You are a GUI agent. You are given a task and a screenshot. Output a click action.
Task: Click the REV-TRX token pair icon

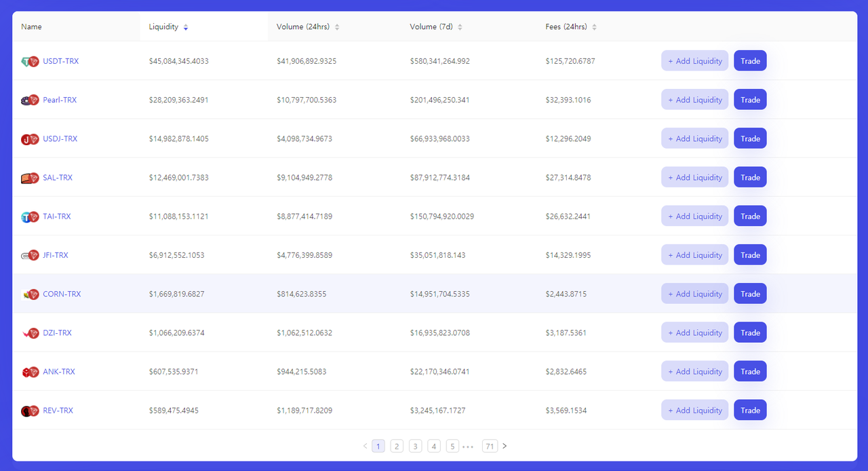click(x=30, y=410)
